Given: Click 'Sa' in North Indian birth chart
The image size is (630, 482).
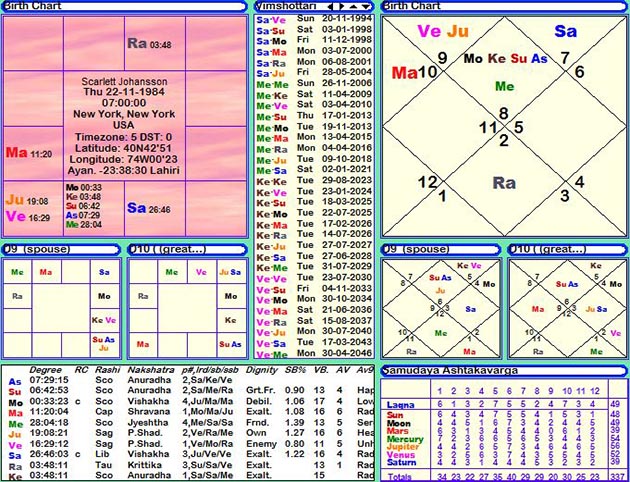Looking at the screenshot, I should coord(566,31).
